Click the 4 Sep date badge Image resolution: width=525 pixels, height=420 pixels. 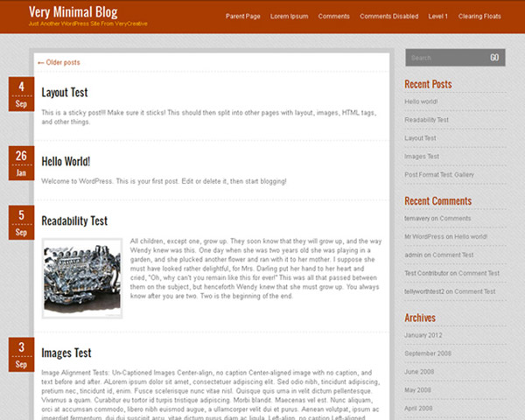coord(21,94)
